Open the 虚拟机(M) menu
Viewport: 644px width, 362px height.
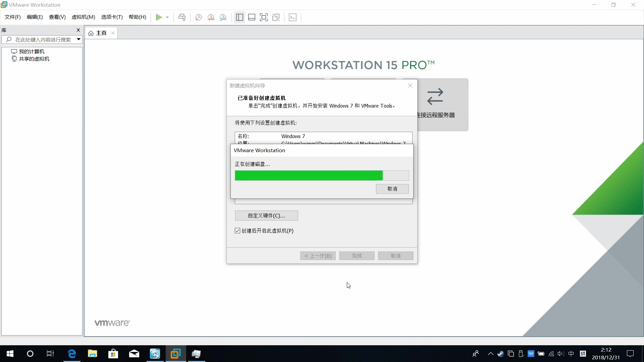[x=83, y=17]
